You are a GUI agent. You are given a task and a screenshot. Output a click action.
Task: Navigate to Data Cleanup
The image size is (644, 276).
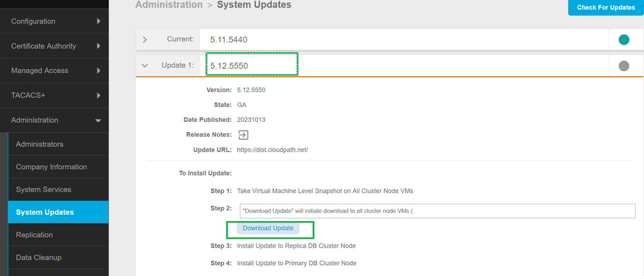[39, 257]
